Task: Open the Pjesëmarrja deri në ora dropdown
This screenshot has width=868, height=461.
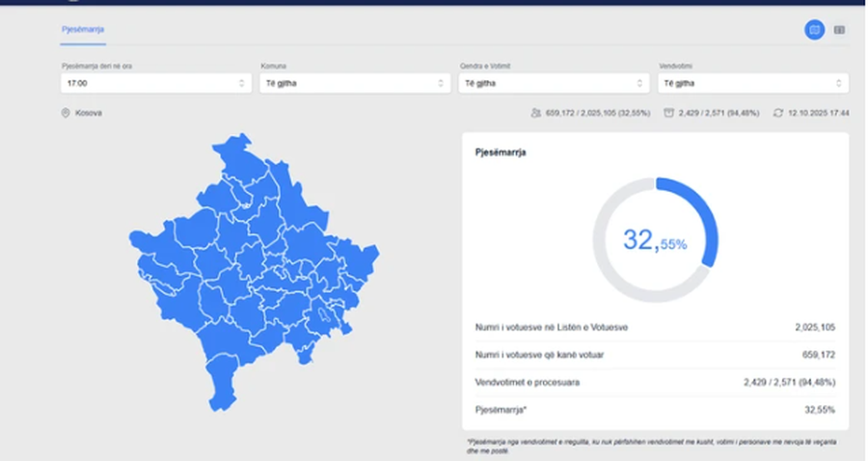Action: (x=154, y=84)
